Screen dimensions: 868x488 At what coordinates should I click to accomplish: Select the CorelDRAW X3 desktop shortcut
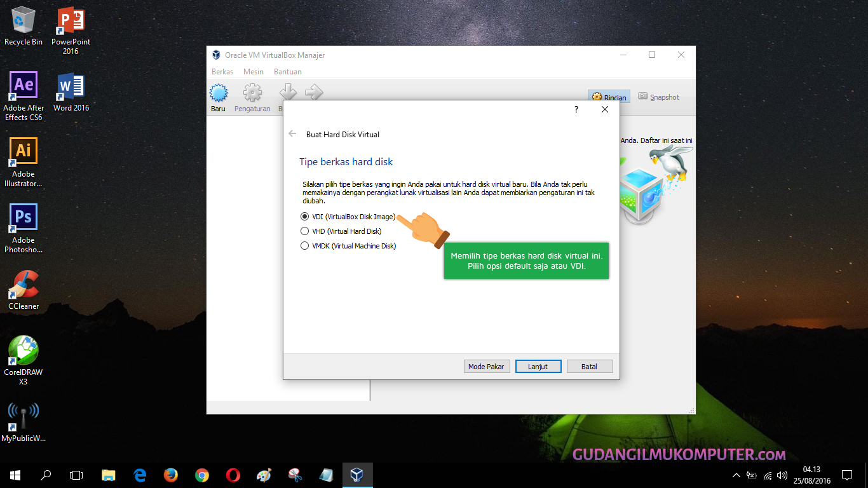[x=24, y=360]
